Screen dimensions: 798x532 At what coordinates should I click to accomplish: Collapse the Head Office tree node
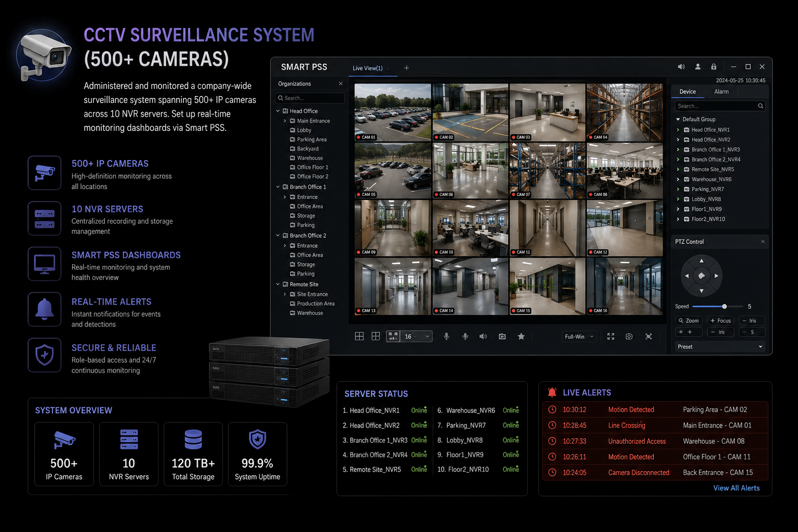pyautogui.click(x=278, y=111)
